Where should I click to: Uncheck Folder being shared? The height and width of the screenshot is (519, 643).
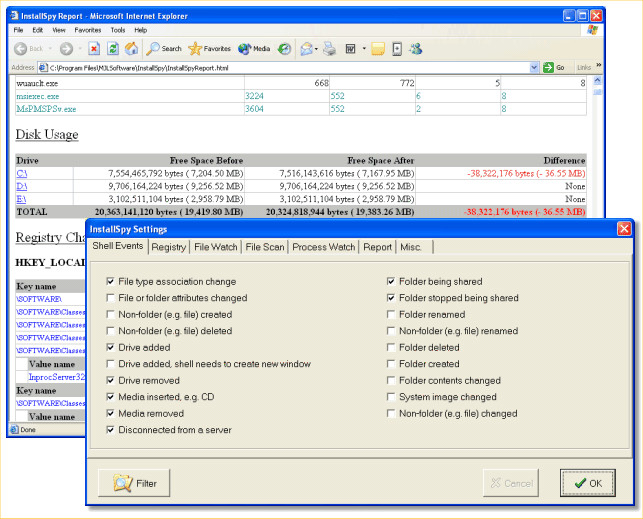pyautogui.click(x=391, y=282)
